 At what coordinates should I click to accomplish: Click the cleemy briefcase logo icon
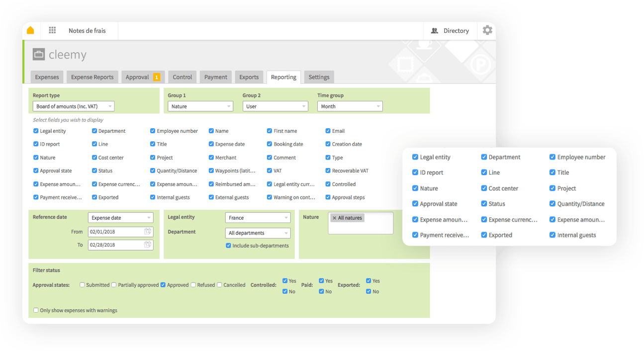(39, 54)
